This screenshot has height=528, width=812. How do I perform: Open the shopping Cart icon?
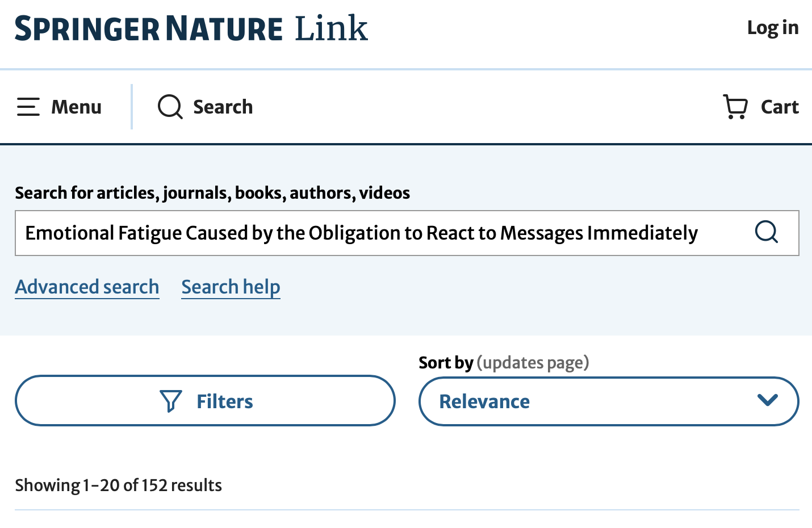(735, 107)
